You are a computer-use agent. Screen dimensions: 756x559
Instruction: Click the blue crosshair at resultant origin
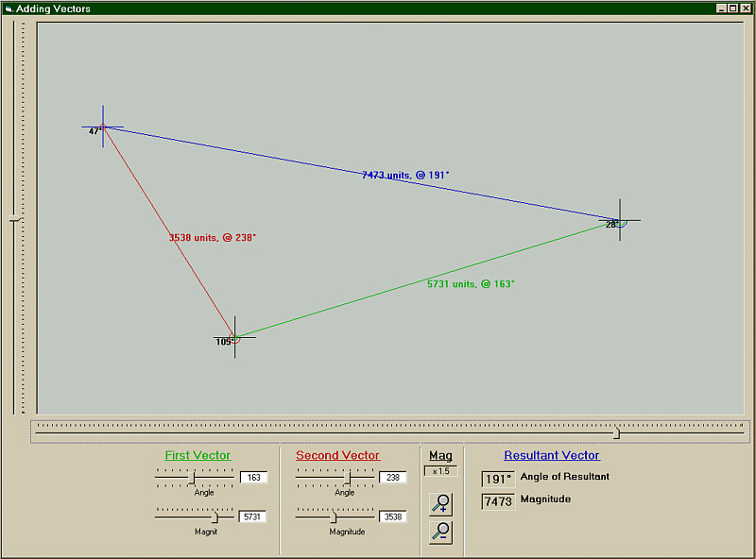(x=103, y=127)
